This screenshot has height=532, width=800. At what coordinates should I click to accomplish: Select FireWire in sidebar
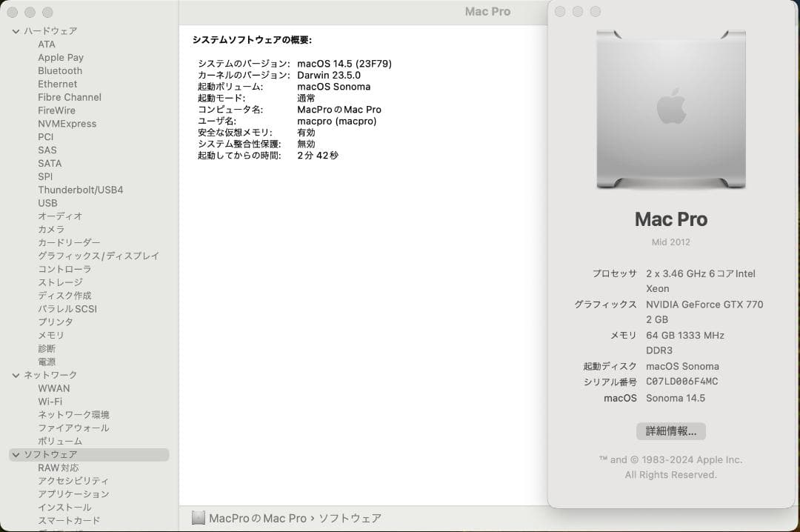[x=56, y=111]
